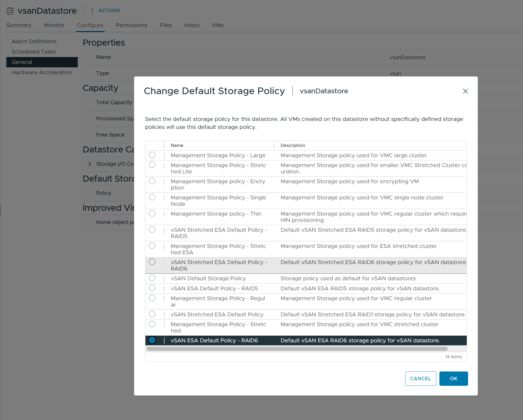Choose vSAN ESA Default Policy - RAID5
This screenshot has width=523, height=420.
[x=152, y=288]
